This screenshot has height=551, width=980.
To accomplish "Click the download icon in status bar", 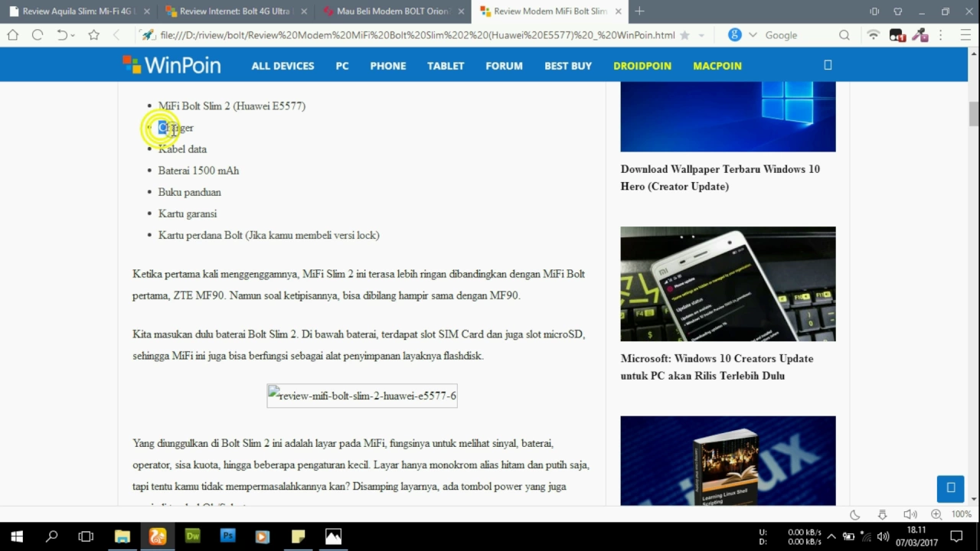I will pyautogui.click(x=882, y=514).
